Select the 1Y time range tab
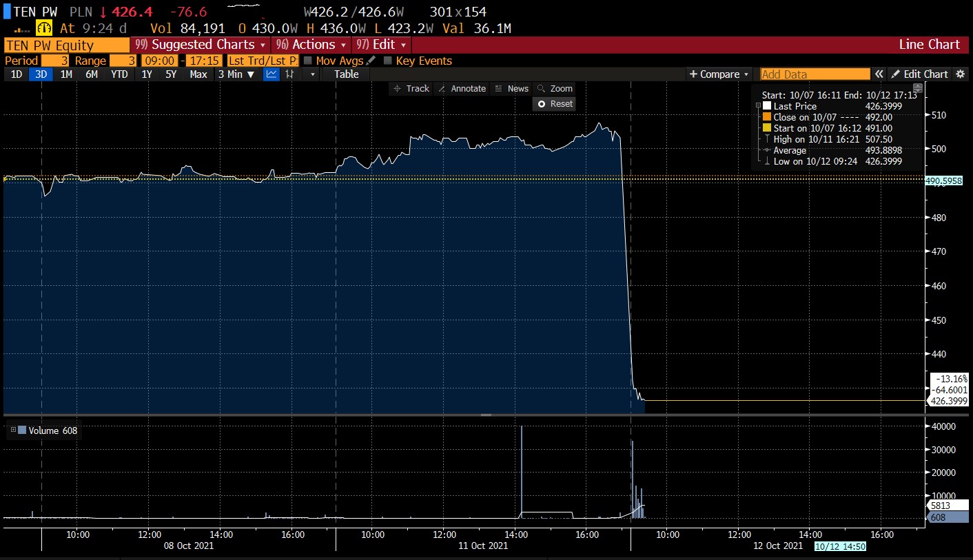 tap(147, 74)
